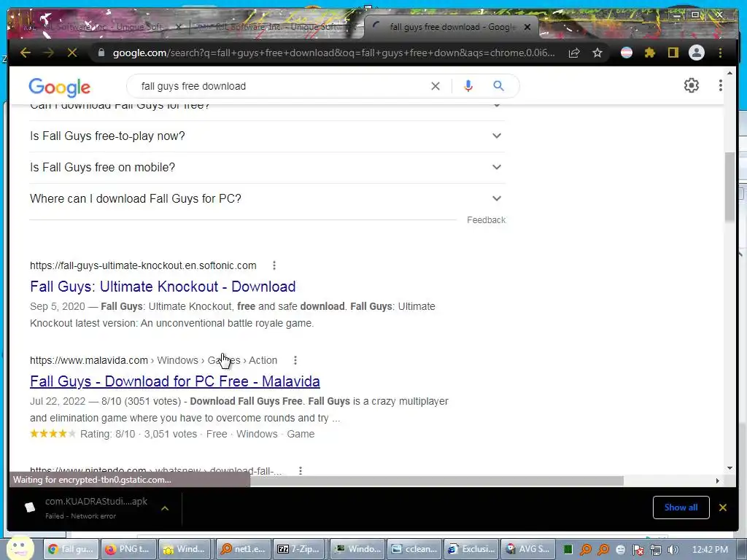The width and height of the screenshot is (747, 560).
Task: Close the download shelf with the X
Action: 723,507
